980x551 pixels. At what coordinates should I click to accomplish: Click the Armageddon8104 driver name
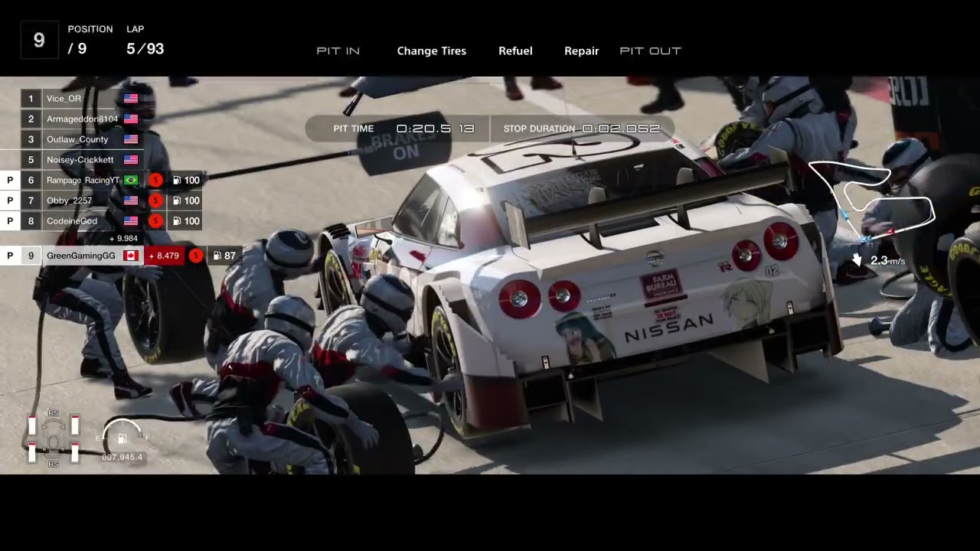(82, 119)
